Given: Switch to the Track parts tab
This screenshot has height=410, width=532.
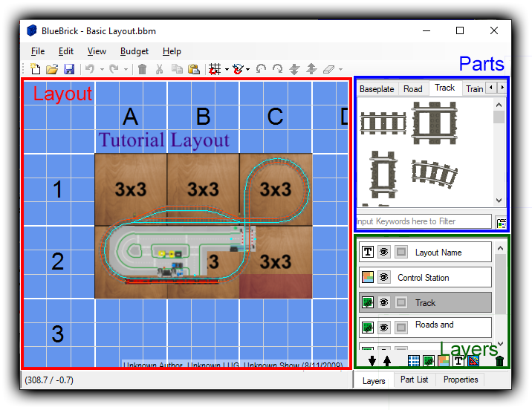Looking at the screenshot, I should 445,88.
